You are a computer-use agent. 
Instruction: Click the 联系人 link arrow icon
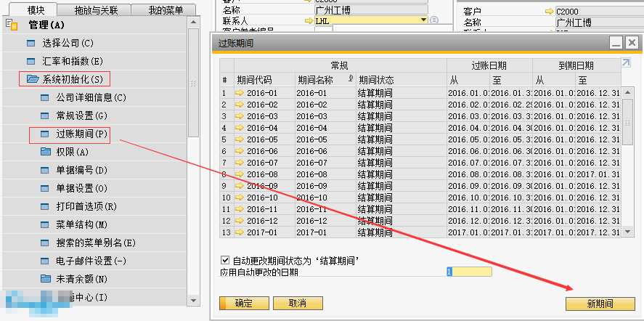tap(309, 20)
